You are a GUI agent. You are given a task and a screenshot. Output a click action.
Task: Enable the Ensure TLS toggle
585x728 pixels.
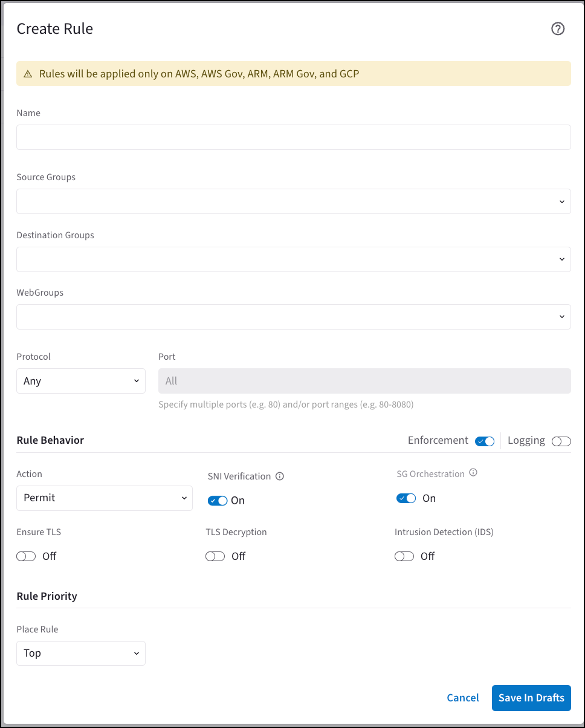(27, 556)
